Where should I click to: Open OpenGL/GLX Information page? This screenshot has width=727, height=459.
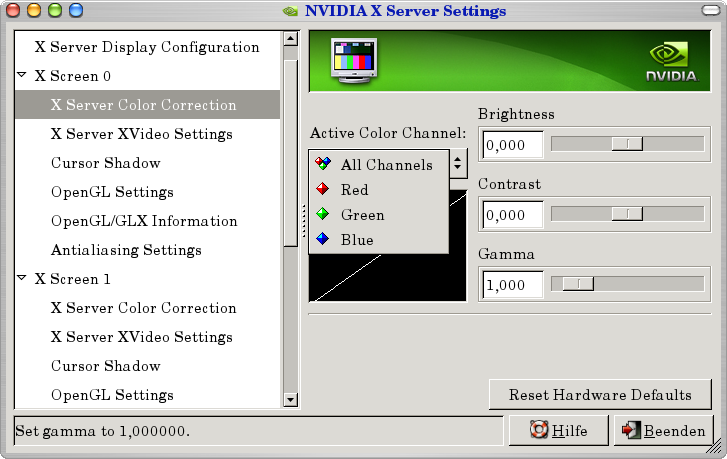coord(144,221)
